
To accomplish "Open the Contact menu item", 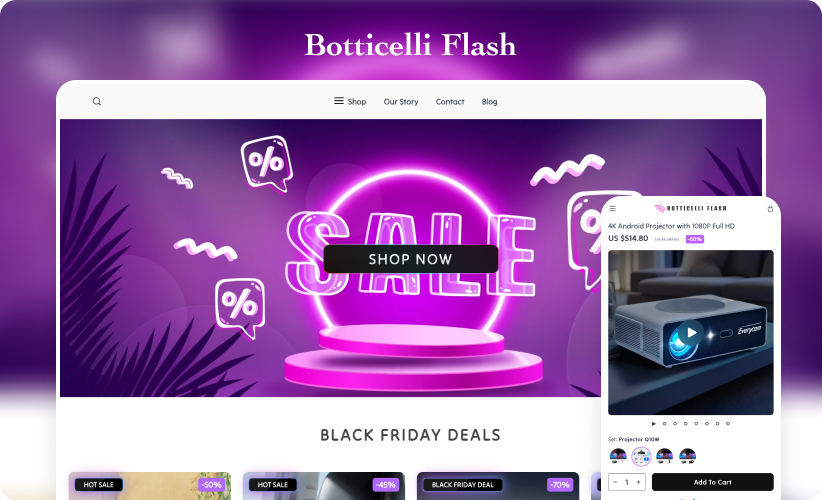I will (450, 102).
